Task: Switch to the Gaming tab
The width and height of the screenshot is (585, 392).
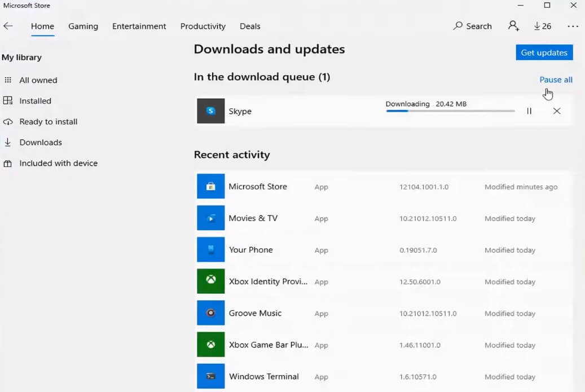Action: click(83, 26)
